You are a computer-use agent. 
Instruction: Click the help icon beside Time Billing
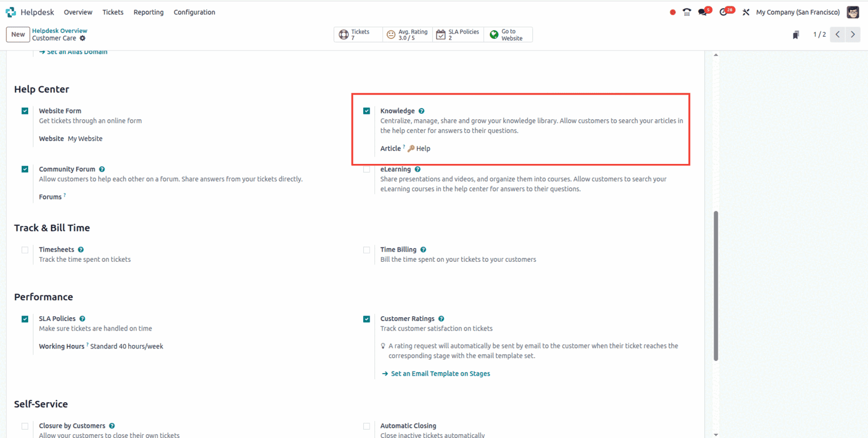[423, 250]
